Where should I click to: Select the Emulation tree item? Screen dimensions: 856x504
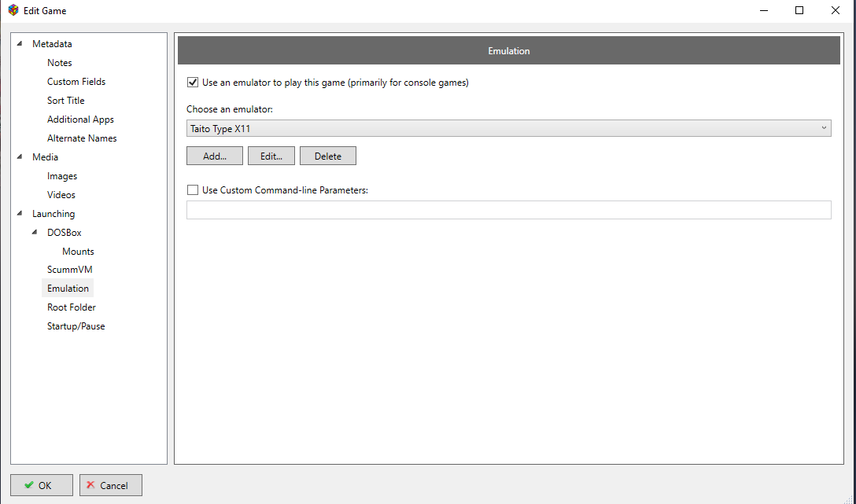click(x=68, y=288)
